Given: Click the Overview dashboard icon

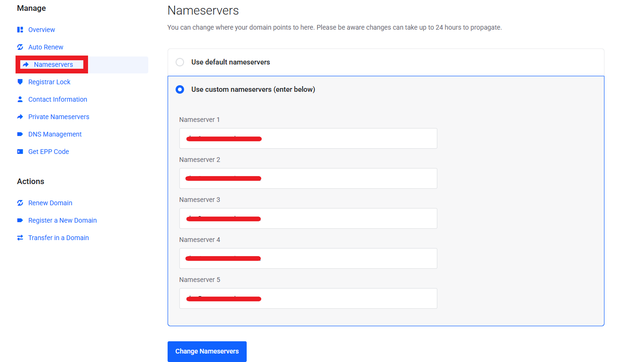Looking at the screenshot, I should [20, 30].
